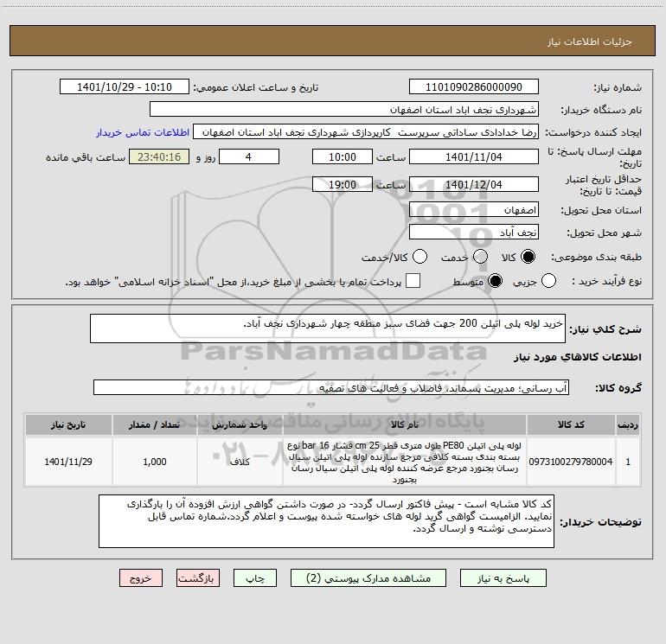This screenshot has height=644, width=666.
Task: Click the need date cell 1401/11/29
Action: coord(68,462)
